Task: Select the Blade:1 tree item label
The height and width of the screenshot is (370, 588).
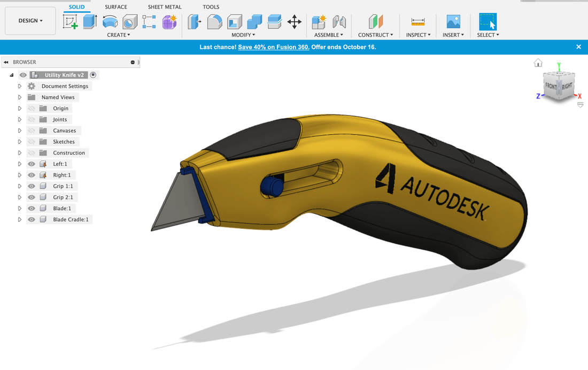Action: (x=62, y=209)
